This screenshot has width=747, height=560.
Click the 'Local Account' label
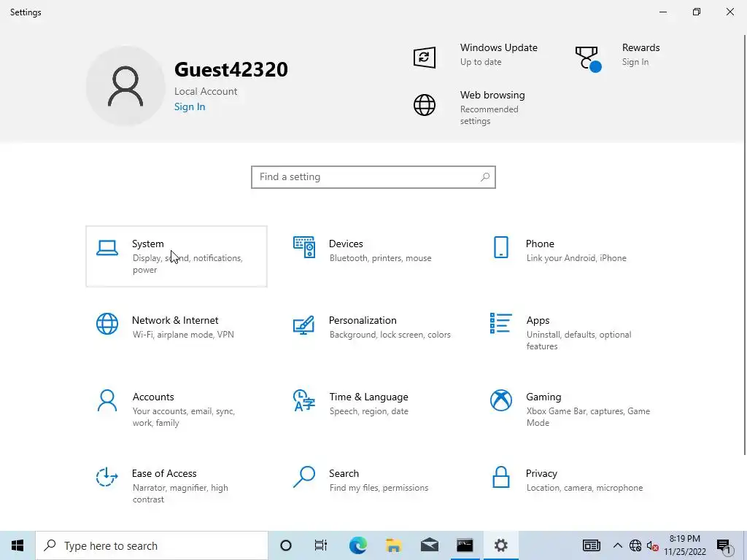[x=206, y=91]
